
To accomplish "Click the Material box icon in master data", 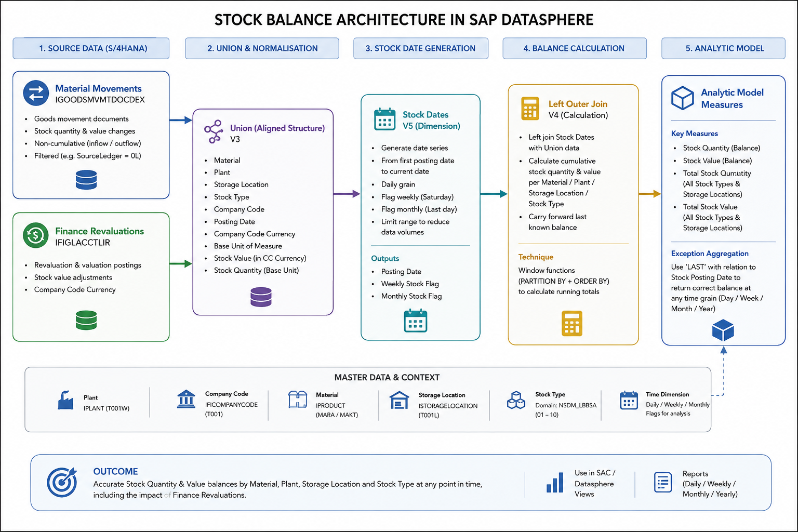I will pyautogui.click(x=298, y=399).
